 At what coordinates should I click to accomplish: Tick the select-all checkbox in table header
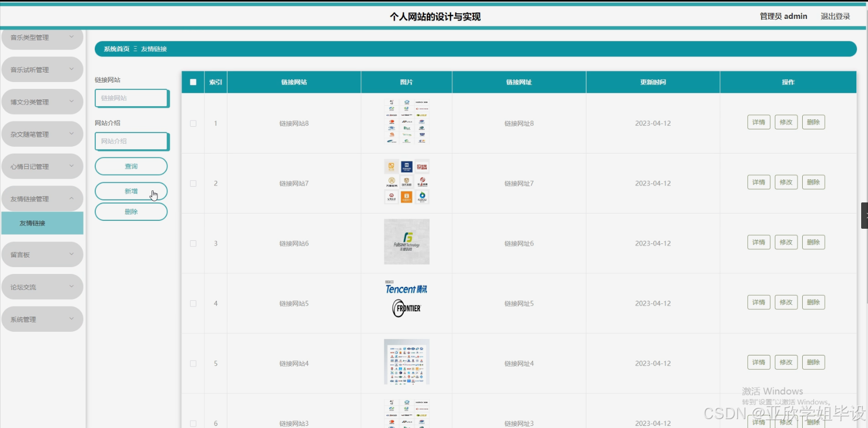[x=193, y=82]
